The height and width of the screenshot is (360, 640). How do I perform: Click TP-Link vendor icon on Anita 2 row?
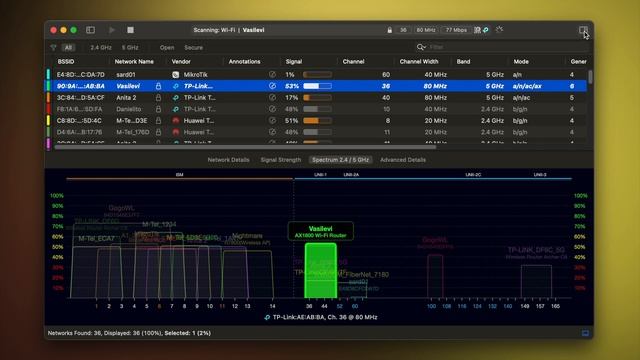point(176,98)
